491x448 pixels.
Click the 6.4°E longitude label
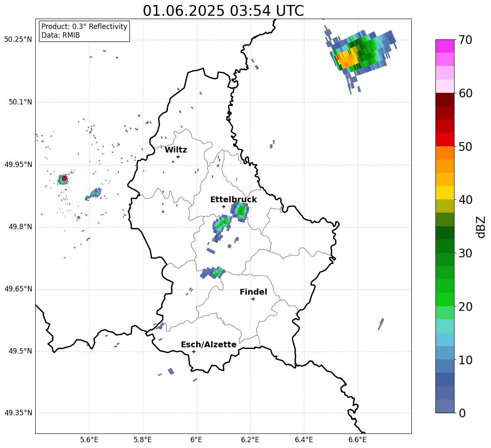tap(304, 440)
